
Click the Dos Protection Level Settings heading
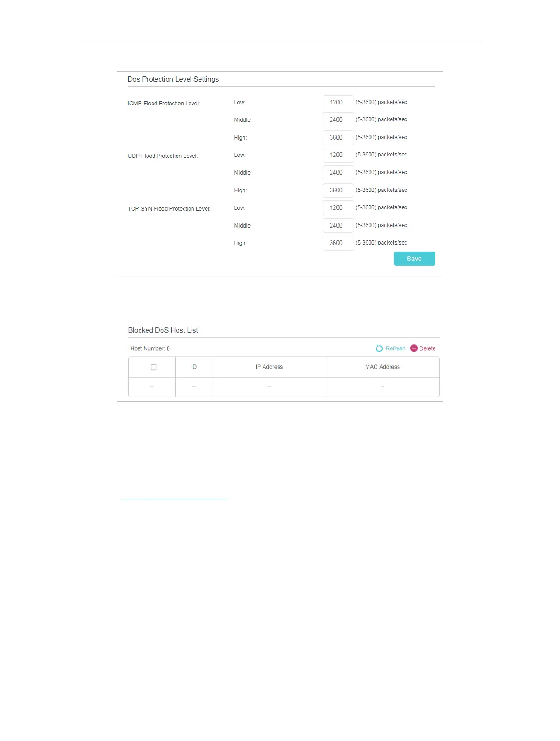pyautogui.click(x=173, y=79)
